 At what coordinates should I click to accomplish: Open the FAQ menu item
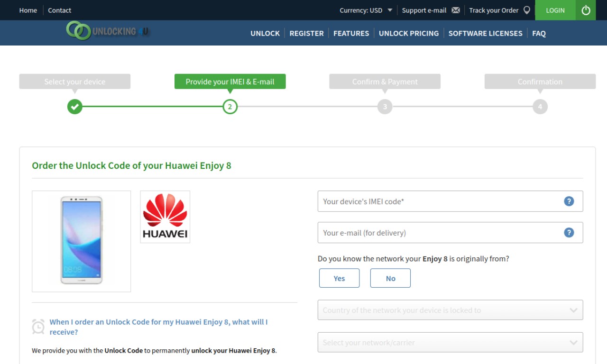(x=539, y=33)
